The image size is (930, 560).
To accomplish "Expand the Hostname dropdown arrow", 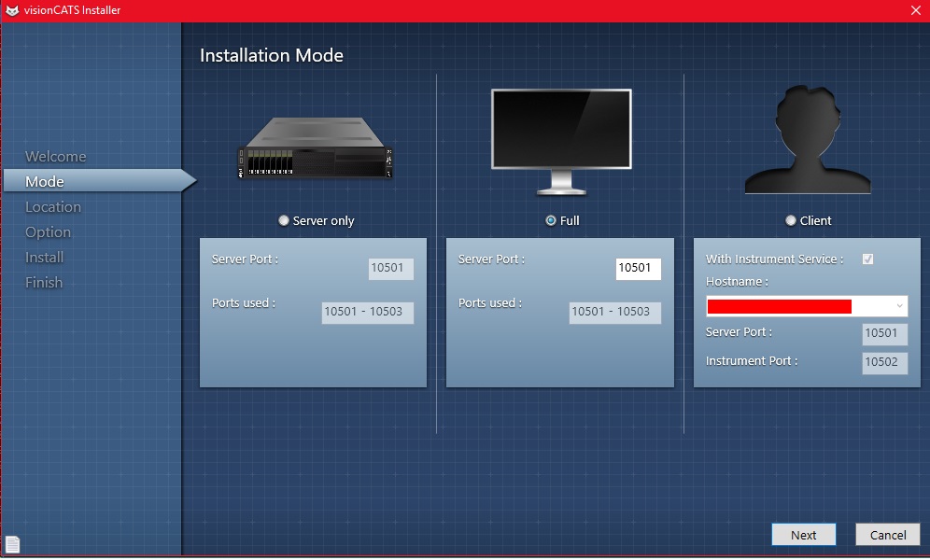I will point(899,306).
